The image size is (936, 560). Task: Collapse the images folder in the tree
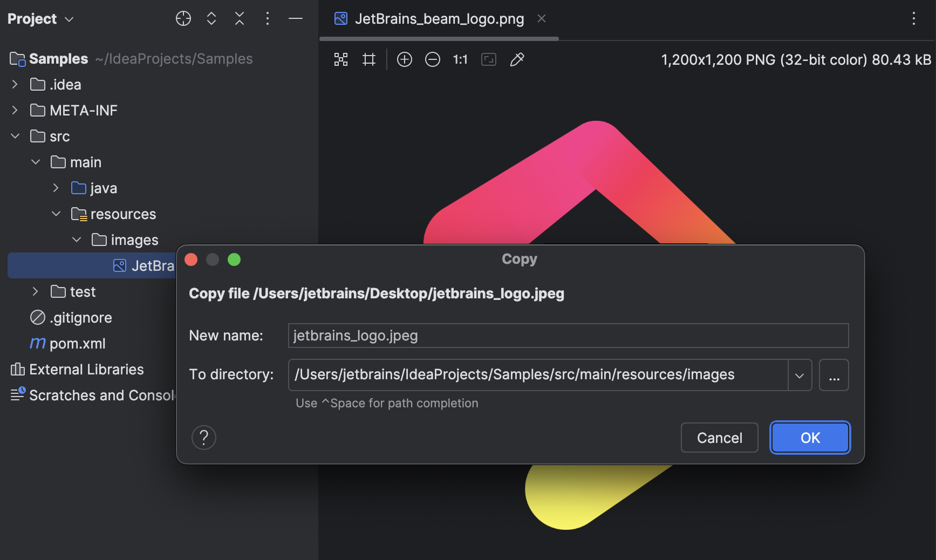[x=77, y=240]
